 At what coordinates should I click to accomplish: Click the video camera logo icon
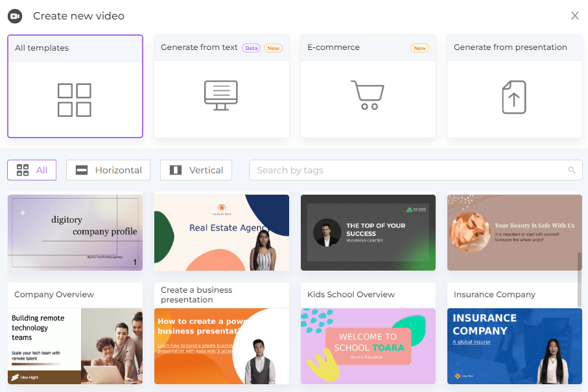[15, 16]
